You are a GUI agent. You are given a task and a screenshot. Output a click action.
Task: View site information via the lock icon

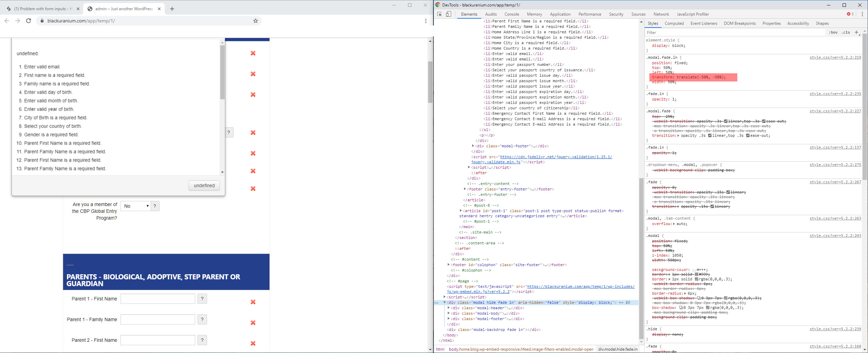pos(42,21)
